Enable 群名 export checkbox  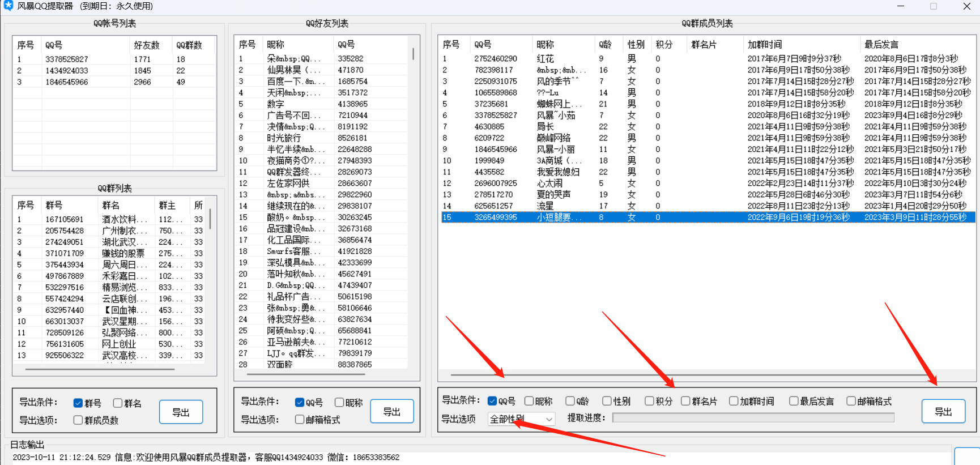pos(118,403)
